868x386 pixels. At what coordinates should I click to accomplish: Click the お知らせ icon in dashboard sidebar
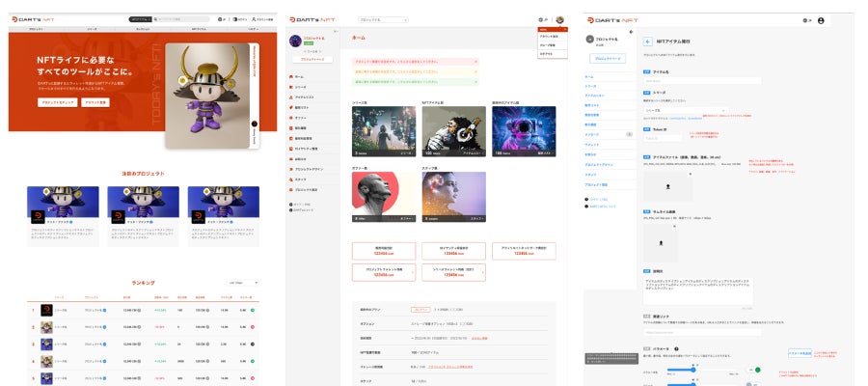[x=290, y=159]
